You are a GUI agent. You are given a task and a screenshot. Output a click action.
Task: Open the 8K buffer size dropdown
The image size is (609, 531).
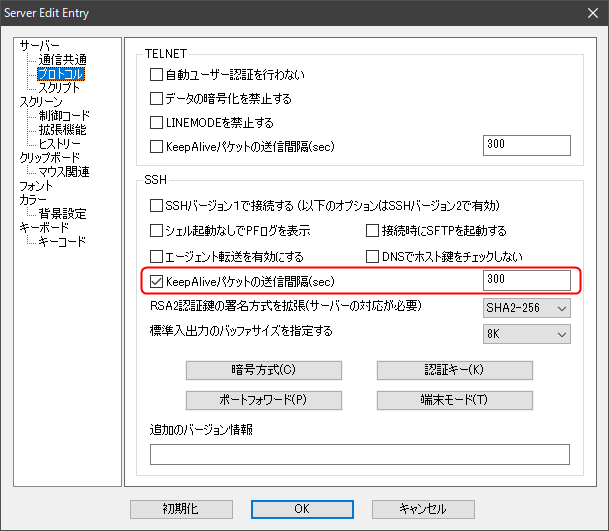pyautogui.click(x=527, y=334)
